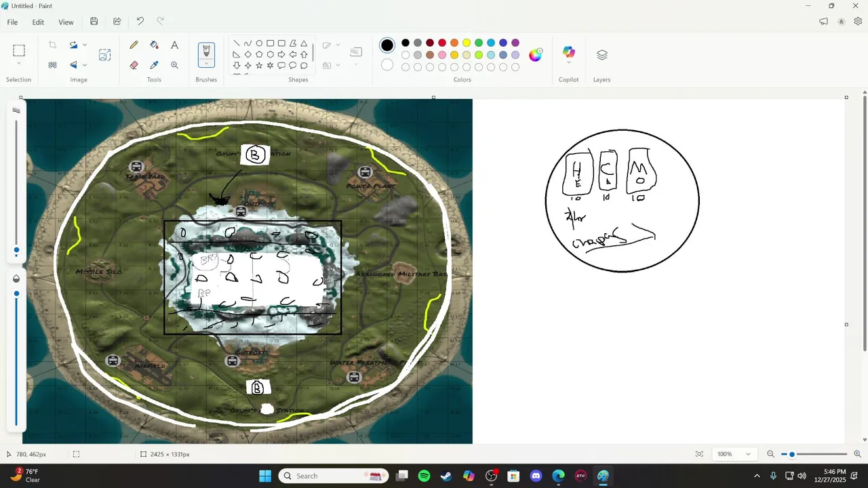Select the Text tool
Viewport: 868px width, 488px height.
(174, 45)
